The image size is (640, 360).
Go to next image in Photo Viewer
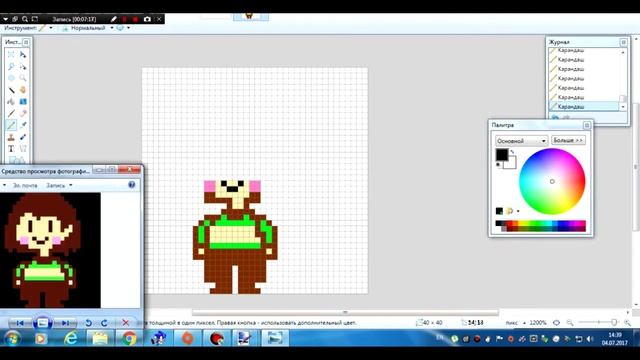click(65, 323)
